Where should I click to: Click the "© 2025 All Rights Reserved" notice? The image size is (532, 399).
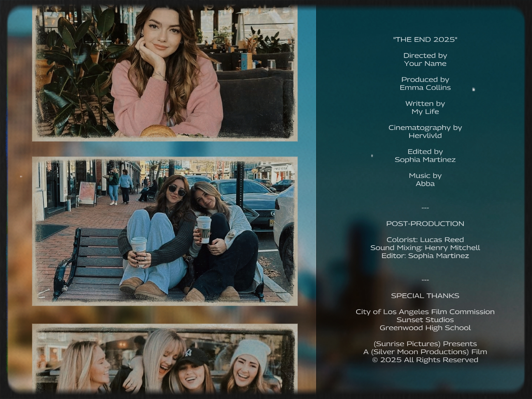coord(425,360)
